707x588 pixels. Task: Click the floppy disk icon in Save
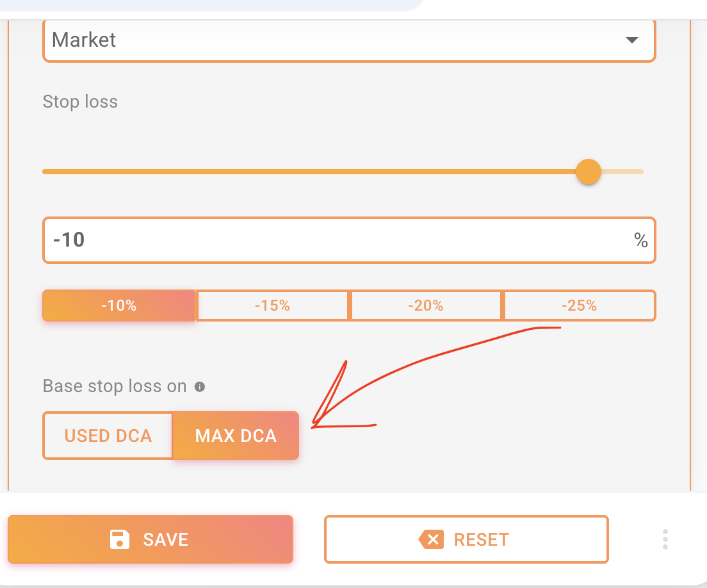[x=120, y=539]
